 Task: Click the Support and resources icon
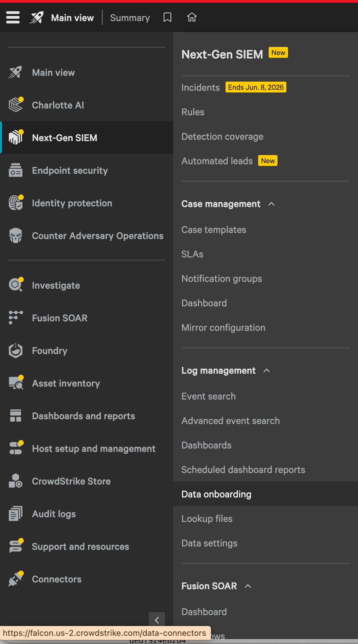point(16,546)
